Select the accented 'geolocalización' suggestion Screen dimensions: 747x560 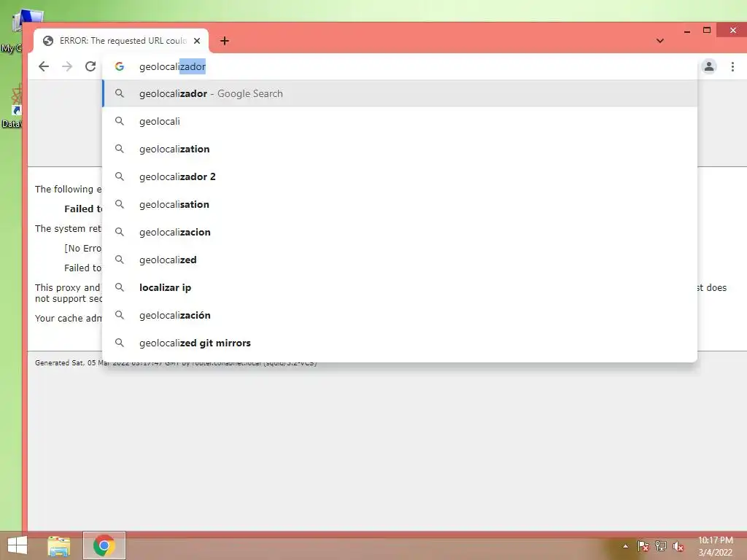pyautogui.click(x=400, y=315)
